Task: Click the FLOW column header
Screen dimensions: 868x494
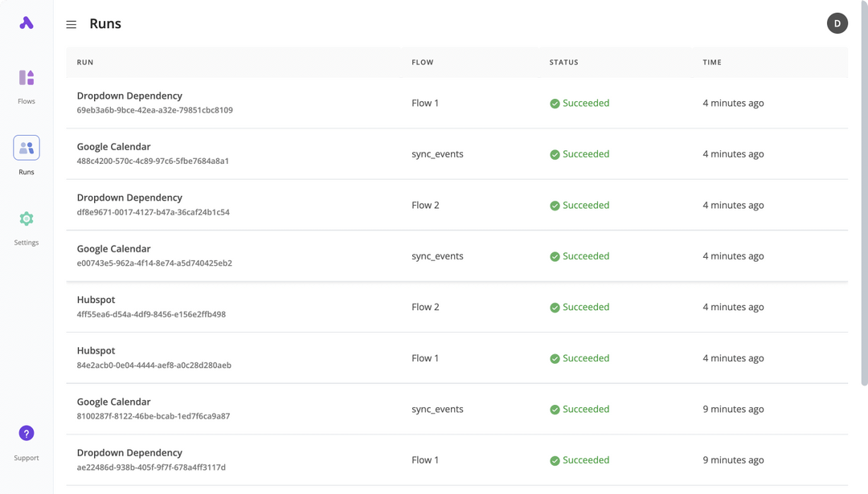Action: click(422, 62)
